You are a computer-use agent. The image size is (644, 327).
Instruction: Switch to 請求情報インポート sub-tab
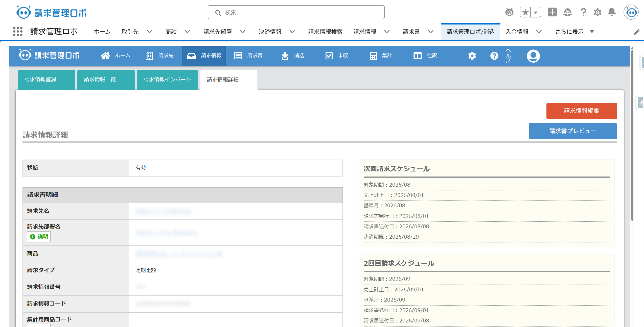pos(167,80)
